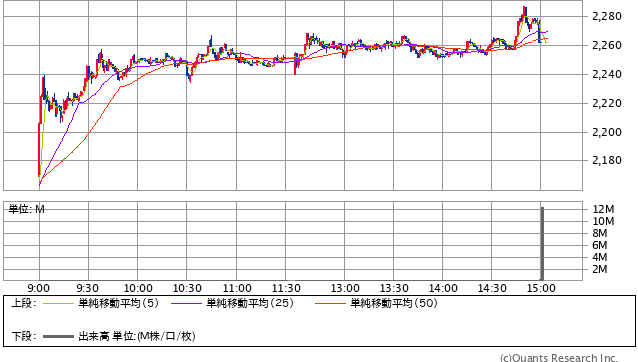The image size is (638, 362).
Task: Click the 10M volume axis label
Action: point(603,221)
